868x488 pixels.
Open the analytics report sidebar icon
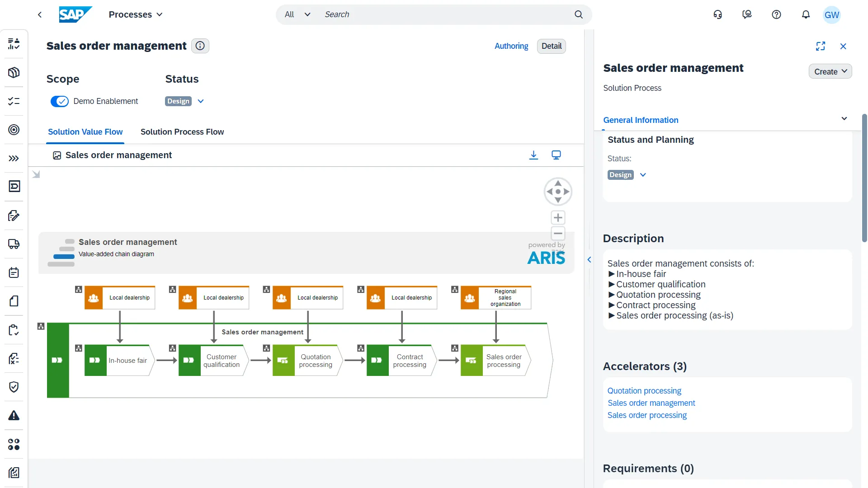pyautogui.click(x=14, y=473)
